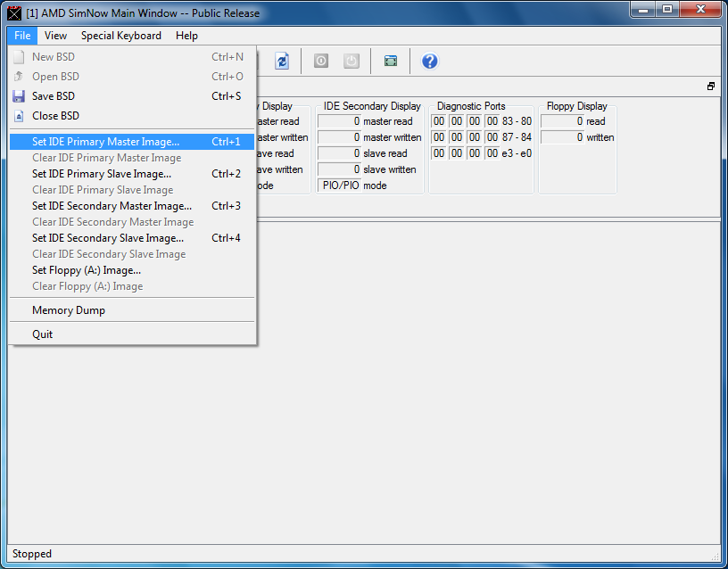Click the Open BSD menu icon
The width and height of the screenshot is (728, 569).
click(x=19, y=76)
